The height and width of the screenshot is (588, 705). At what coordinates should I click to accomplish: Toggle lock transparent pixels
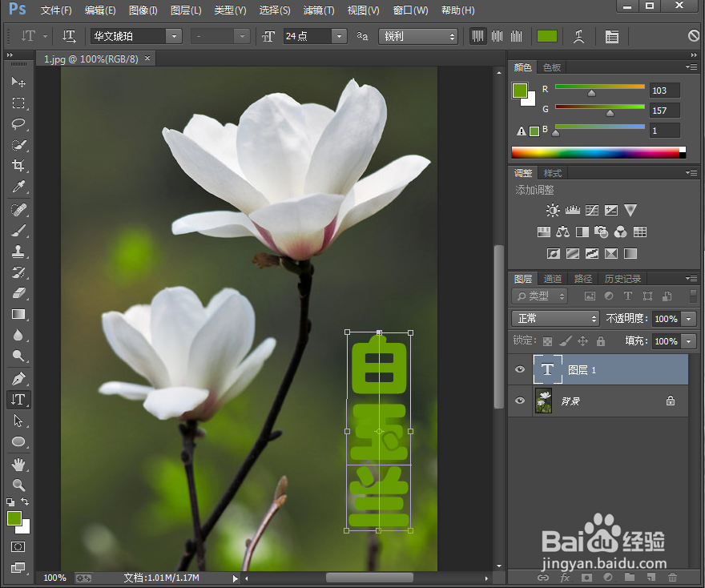coord(547,341)
